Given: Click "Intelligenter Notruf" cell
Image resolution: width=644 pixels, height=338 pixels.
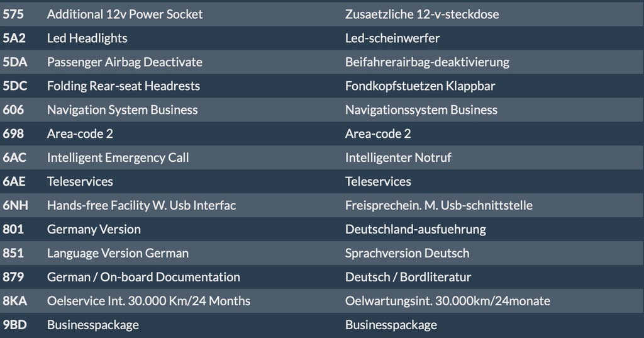Looking at the screenshot, I should 398,157.
